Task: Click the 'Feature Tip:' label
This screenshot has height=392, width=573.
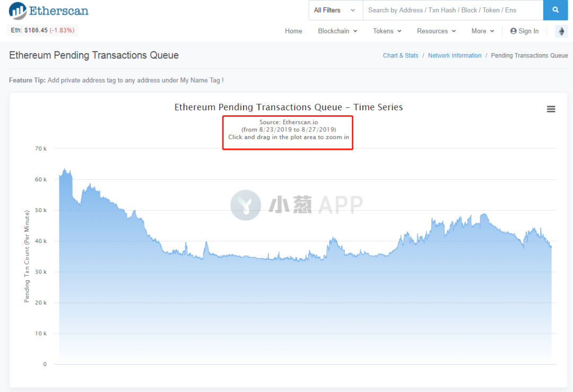Action: click(28, 80)
